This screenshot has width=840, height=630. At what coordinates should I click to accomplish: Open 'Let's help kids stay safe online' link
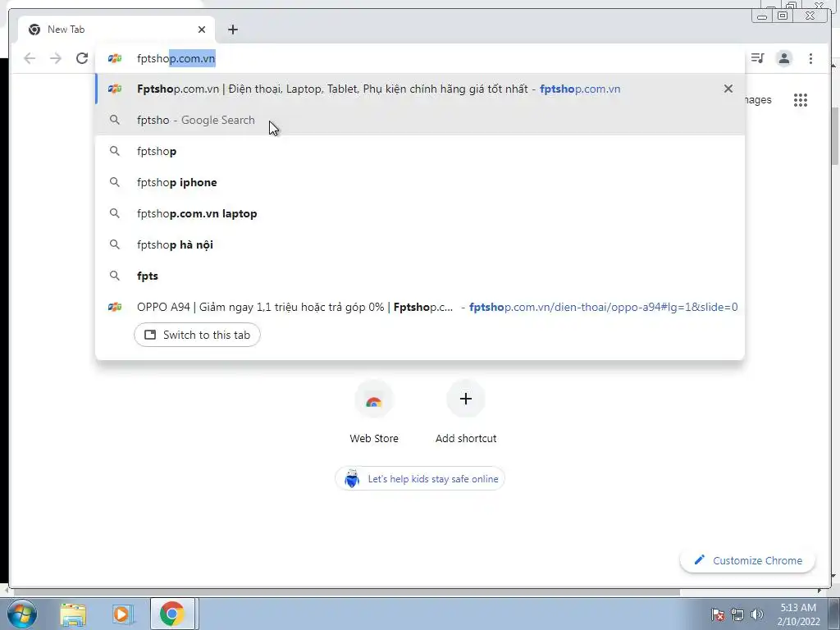pyautogui.click(x=420, y=478)
